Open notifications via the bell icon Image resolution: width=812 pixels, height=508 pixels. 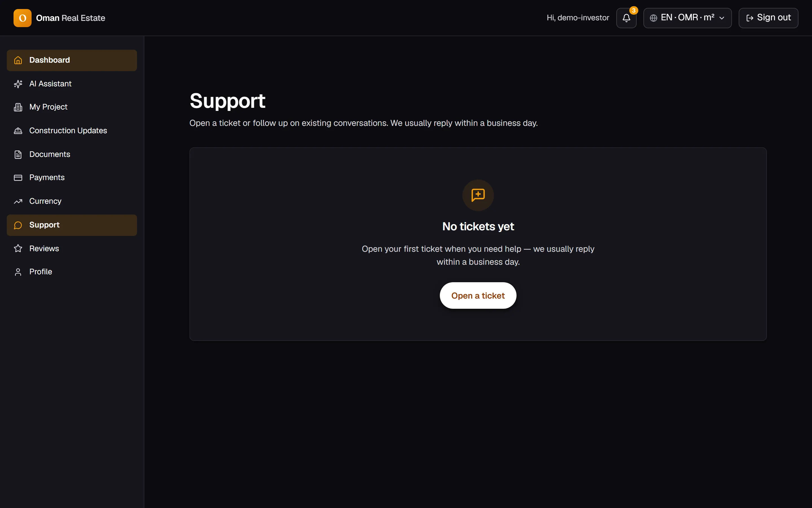tap(626, 18)
